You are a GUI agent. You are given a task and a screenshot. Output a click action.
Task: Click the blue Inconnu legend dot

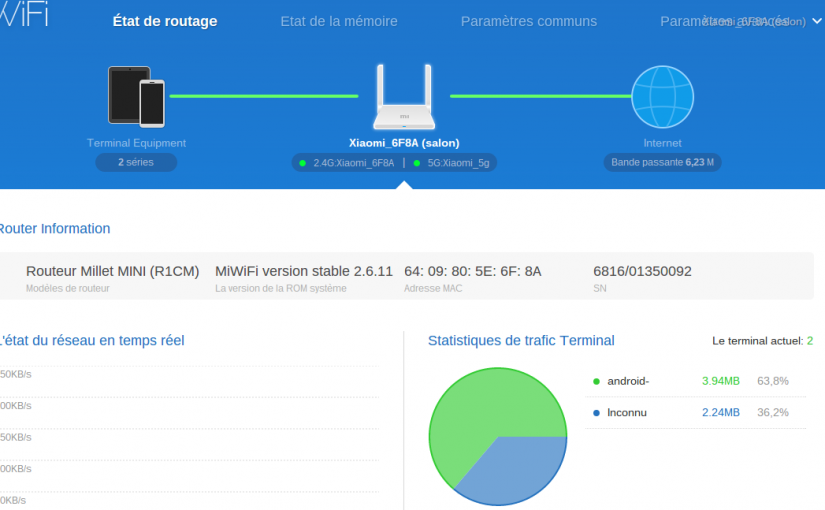pyautogui.click(x=596, y=413)
